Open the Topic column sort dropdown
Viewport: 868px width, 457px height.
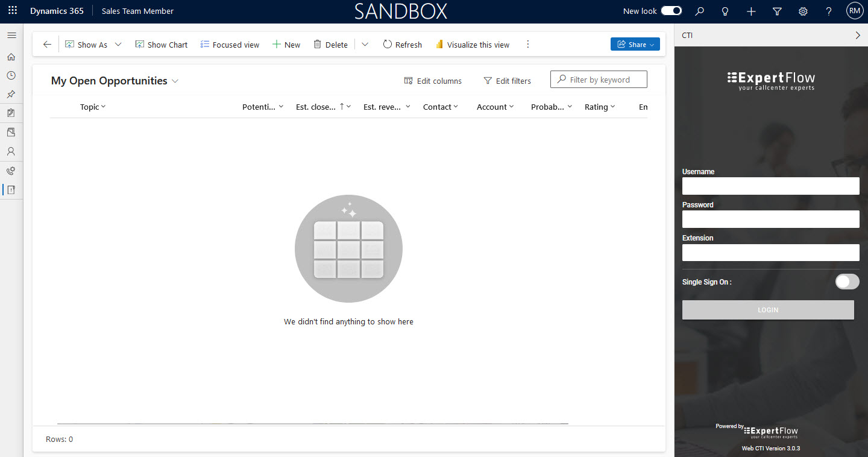[x=104, y=107]
